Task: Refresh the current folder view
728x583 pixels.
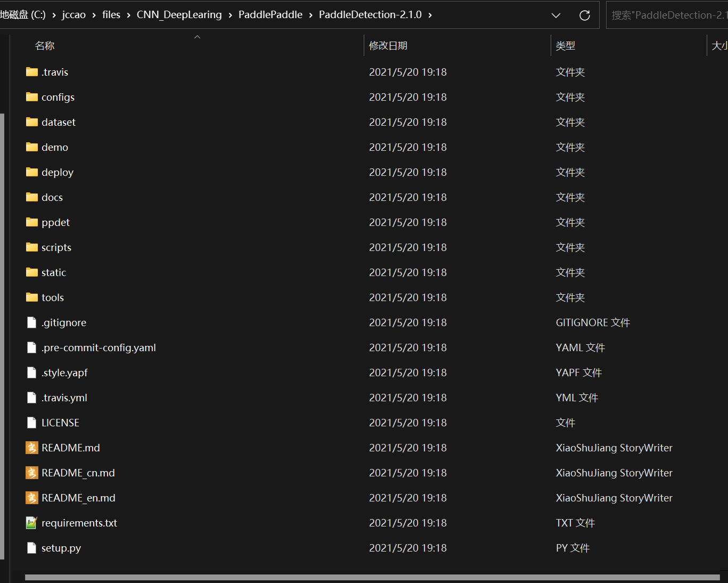Action: (x=585, y=15)
